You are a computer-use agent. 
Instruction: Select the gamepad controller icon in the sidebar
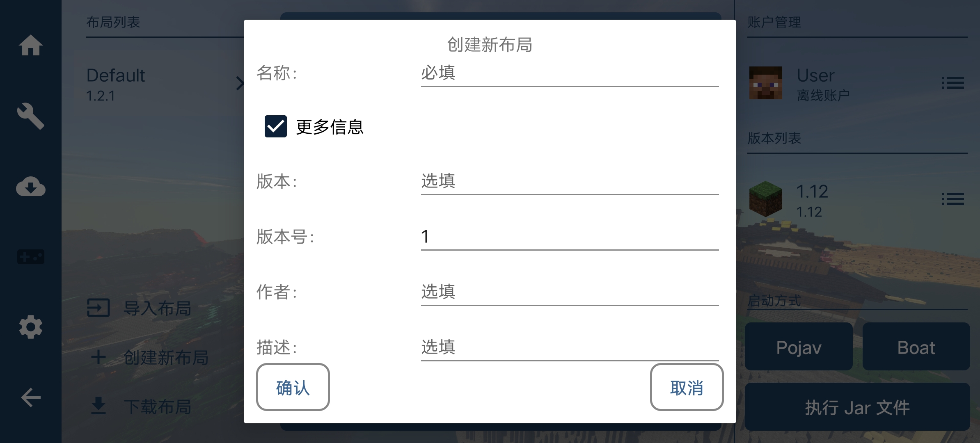coord(31,257)
